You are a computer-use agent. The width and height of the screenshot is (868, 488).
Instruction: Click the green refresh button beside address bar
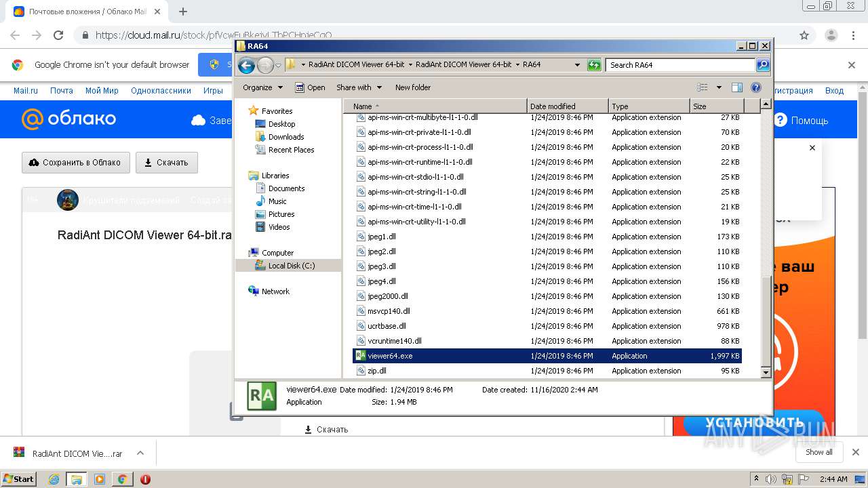594,65
